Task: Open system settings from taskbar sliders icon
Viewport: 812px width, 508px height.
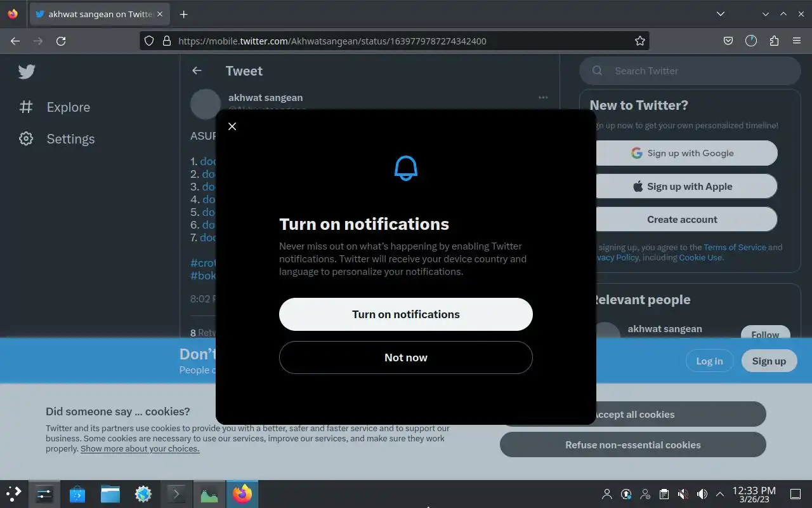Action: pos(44,493)
